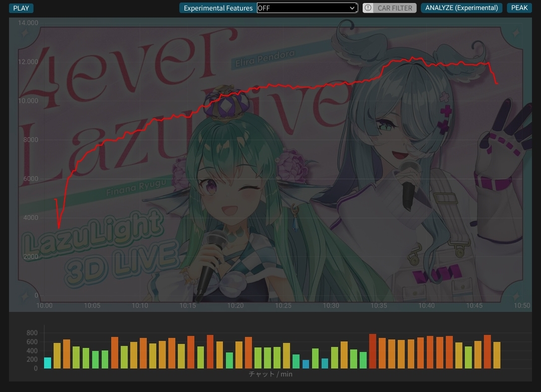Click the PEAK button
Image resolution: width=541 pixels, height=392 pixels.
tap(519, 8)
